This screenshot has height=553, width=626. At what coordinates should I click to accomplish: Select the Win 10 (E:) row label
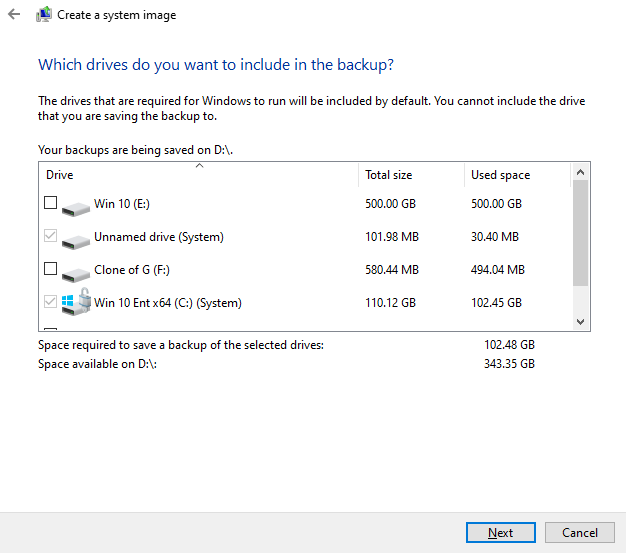121,204
